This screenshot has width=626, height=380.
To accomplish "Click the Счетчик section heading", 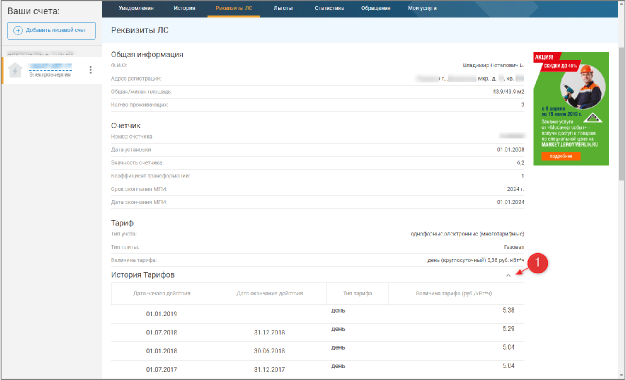I will pos(126,126).
